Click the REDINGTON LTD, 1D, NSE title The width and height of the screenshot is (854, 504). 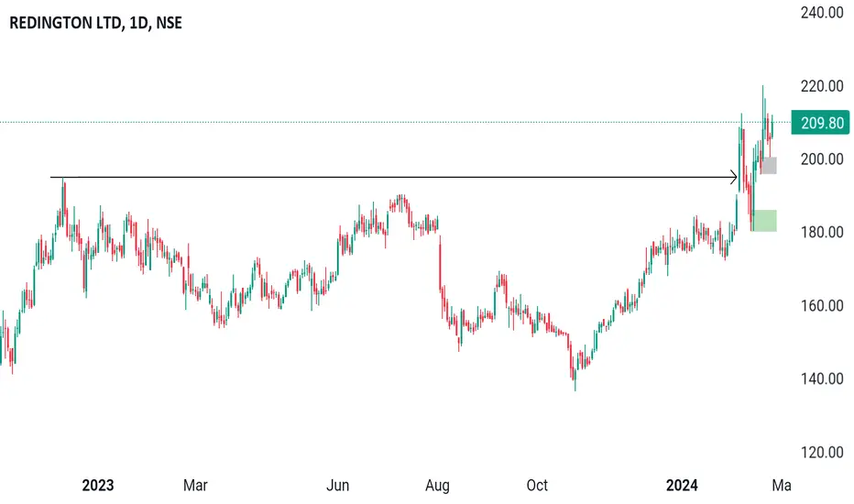[x=96, y=23]
